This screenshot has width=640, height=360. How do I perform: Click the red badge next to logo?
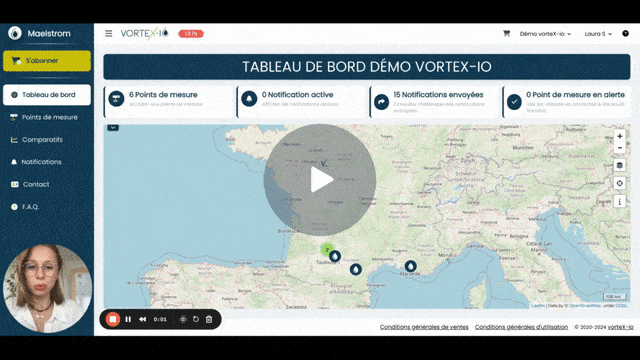(191, 33)
